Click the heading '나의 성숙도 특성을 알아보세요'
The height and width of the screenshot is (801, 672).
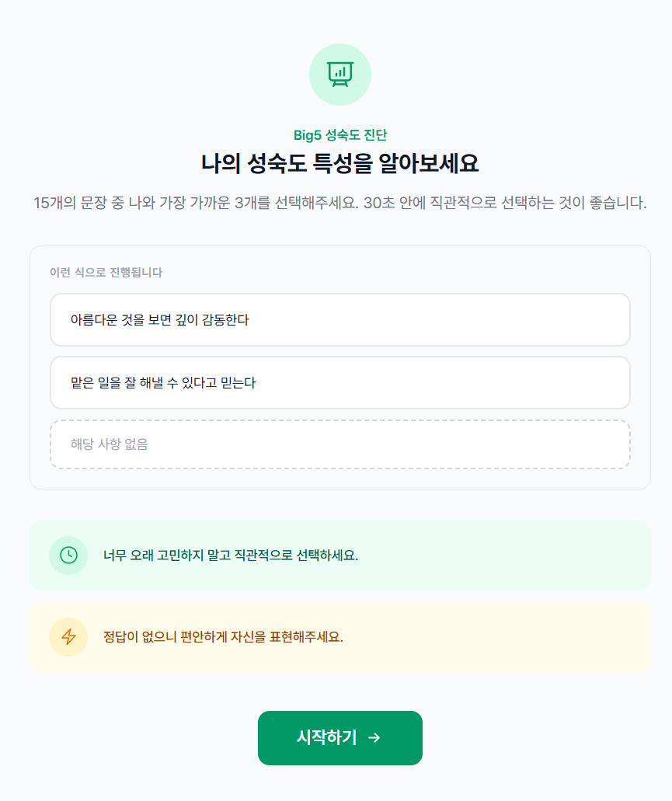339,163
